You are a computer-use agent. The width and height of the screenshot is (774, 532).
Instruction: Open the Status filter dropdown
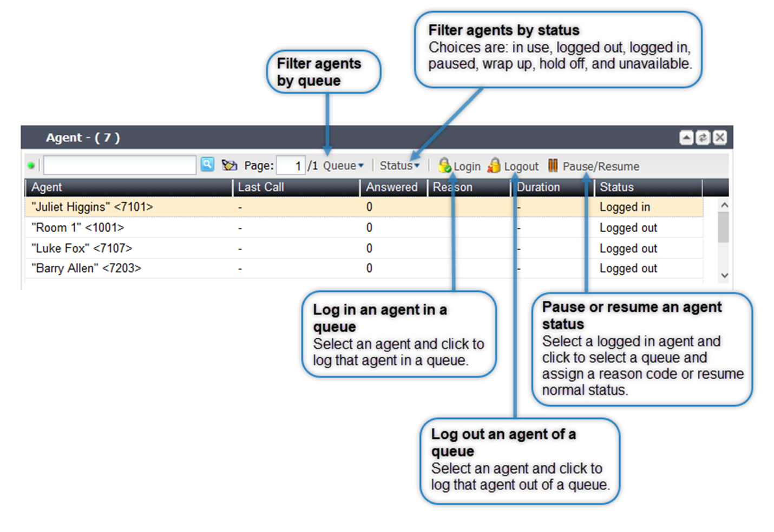(399, 166)
